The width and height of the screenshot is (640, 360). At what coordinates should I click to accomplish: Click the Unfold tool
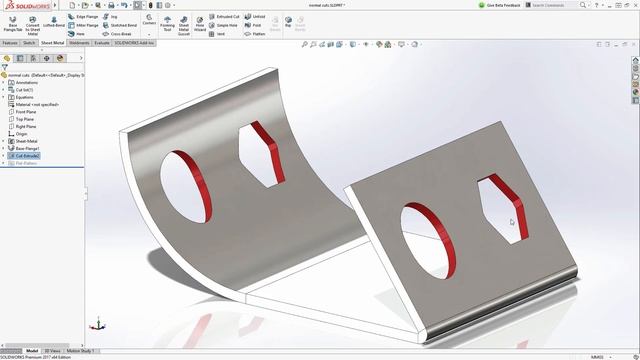point(255,17)
